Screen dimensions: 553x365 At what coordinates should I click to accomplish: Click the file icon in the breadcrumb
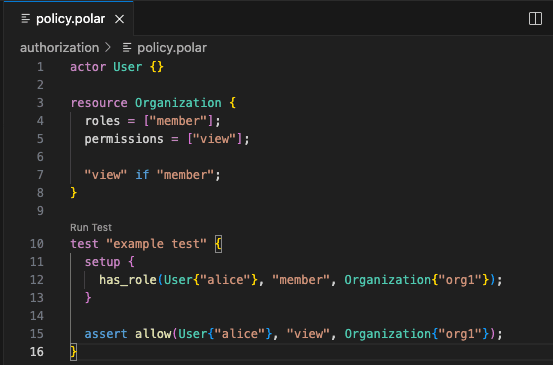click(x=127, y=48)
